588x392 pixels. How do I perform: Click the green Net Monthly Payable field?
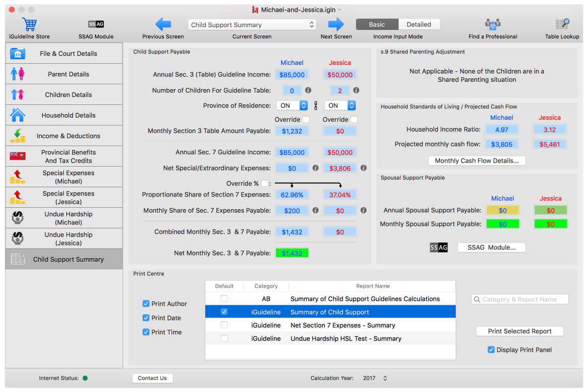coord(292,253)
